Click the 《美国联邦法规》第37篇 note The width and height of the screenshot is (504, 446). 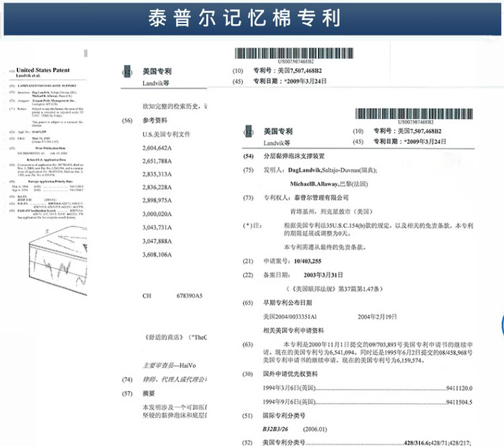point(334,289)
